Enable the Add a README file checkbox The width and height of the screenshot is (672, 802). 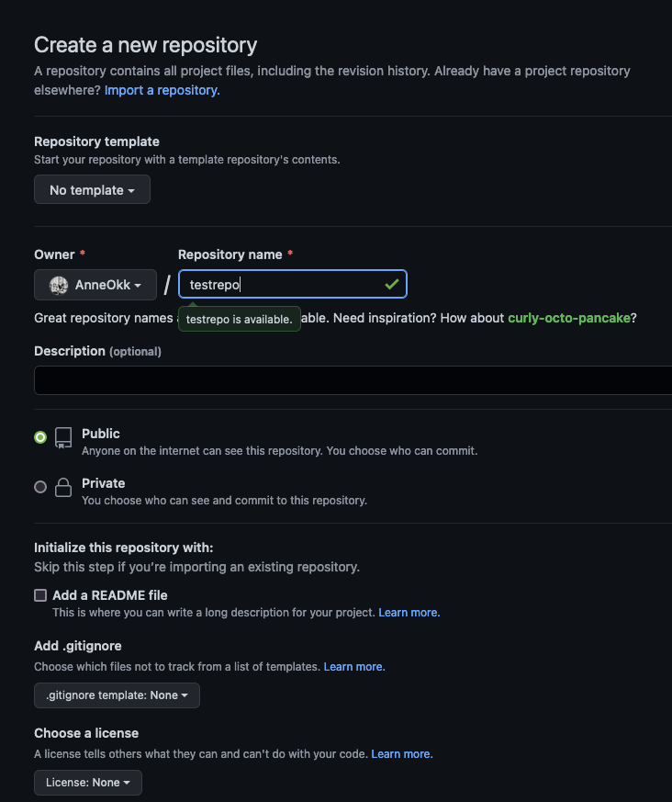point(40,595)
